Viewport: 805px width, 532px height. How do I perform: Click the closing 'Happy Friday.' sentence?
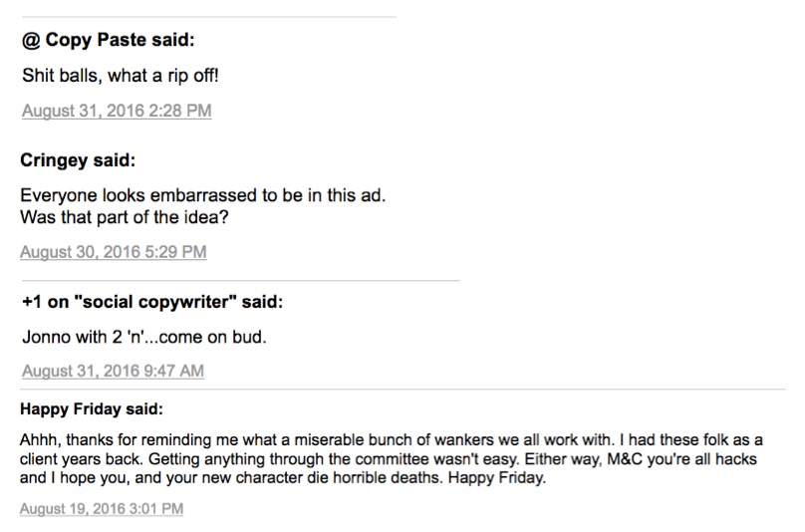click(497, 478)
